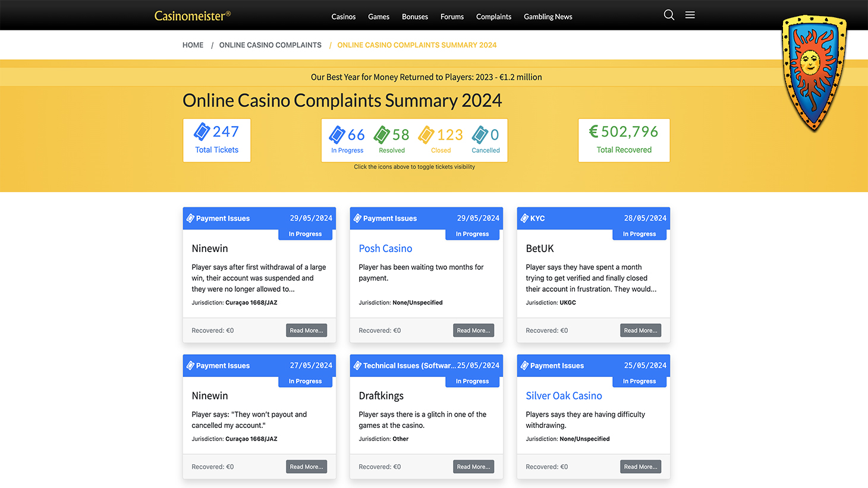This screenshot has height=488, width=868.
Task: Open the search magnifier icon
Action: pyautogui.click(x=669, y=15)
